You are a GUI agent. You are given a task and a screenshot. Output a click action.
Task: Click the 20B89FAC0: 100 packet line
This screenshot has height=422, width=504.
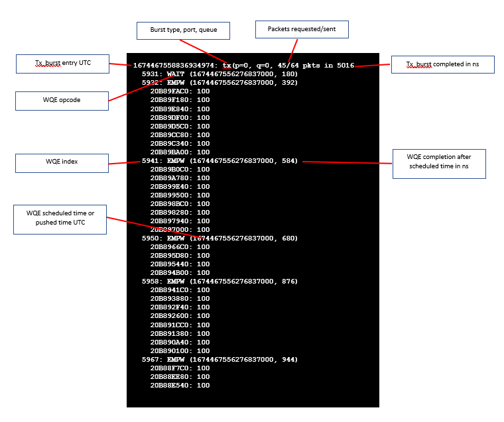180,91
